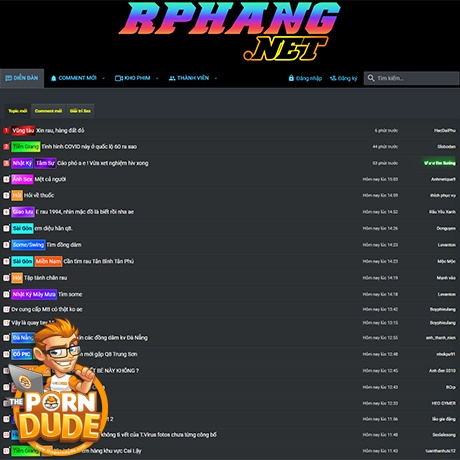Click the Some/Swing blue tag
460x460 pixels.
(x=28, y=245)
